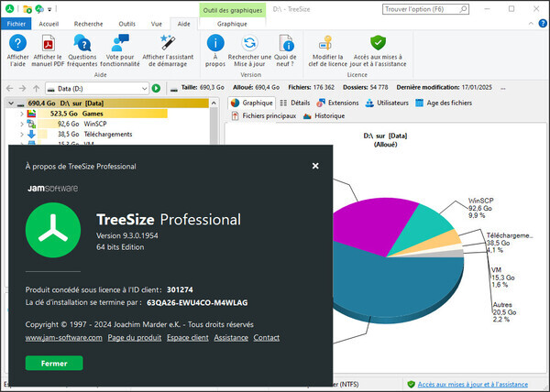The height and width of the screenshot is (392, 550).
Task: Click Vote pour fonctionnalité icon
Action: click(x=120, y=43)
